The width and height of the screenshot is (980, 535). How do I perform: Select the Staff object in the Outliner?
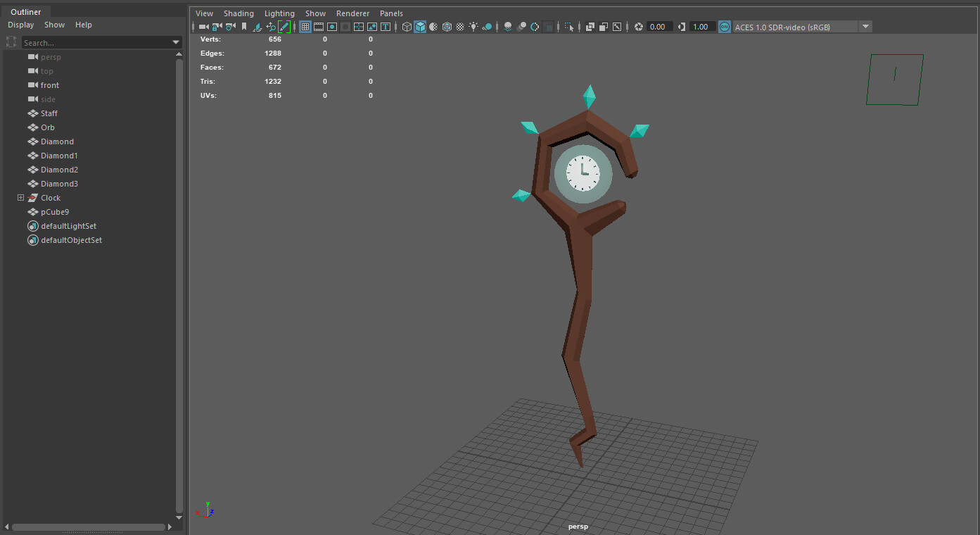click(x=50, y=113)
